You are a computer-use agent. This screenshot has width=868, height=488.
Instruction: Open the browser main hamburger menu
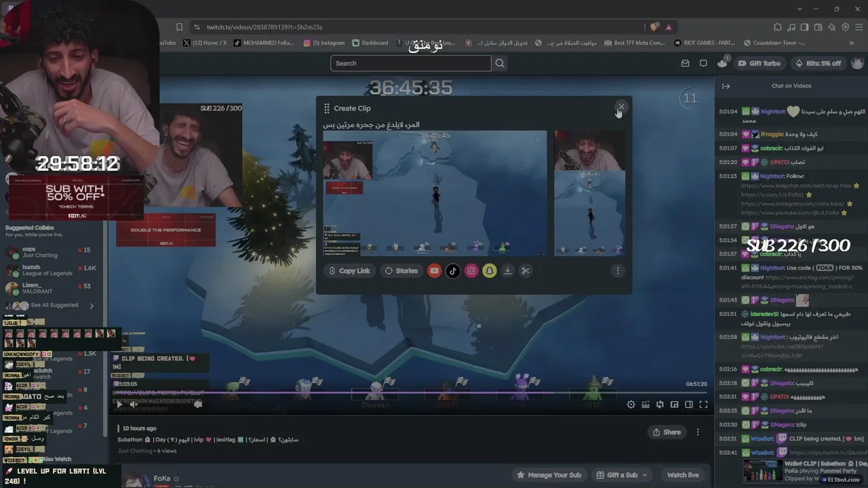(x=859, y=27)
